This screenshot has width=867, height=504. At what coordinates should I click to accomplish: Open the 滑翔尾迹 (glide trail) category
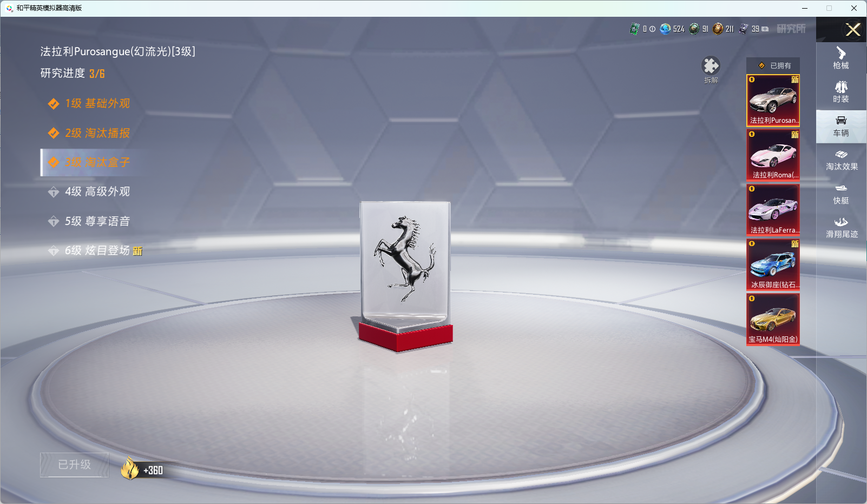click(x=841, y=228)
